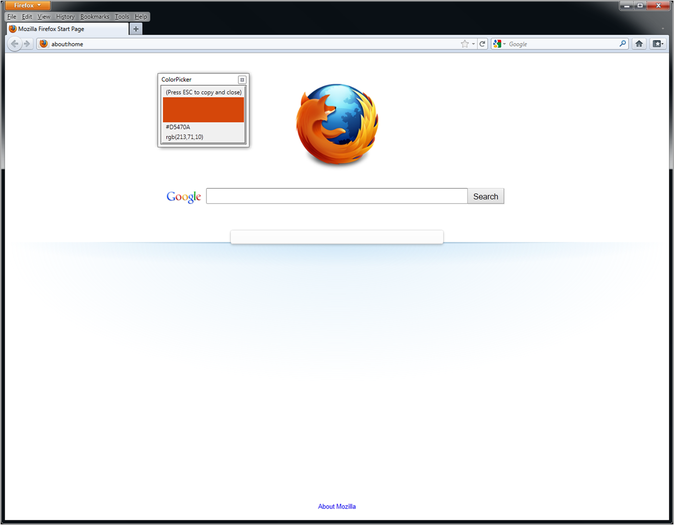Open the Tools menu
The width and height of the screenshot is (674, 525).
pos(122,17)
